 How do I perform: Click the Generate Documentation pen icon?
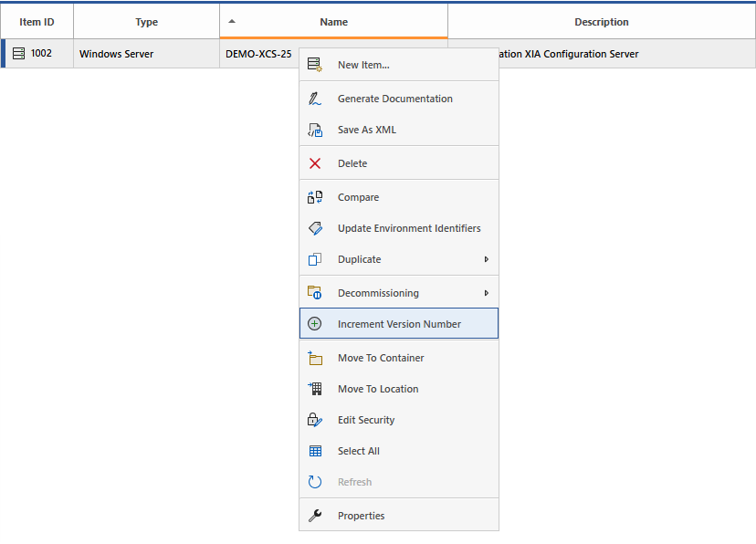[x=315, y=99]
